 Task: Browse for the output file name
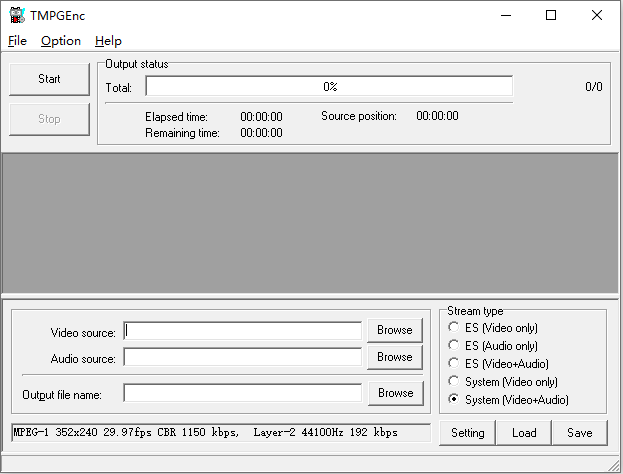[x=395, y=393]
